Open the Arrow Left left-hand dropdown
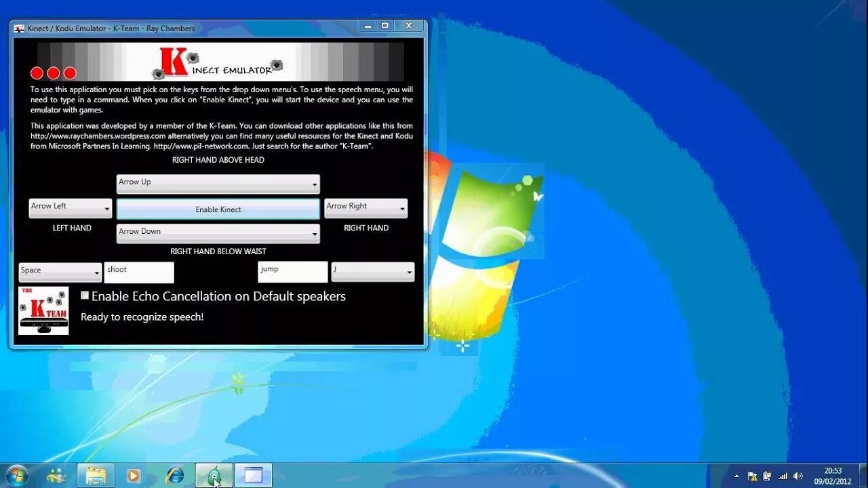 (106, 207)
